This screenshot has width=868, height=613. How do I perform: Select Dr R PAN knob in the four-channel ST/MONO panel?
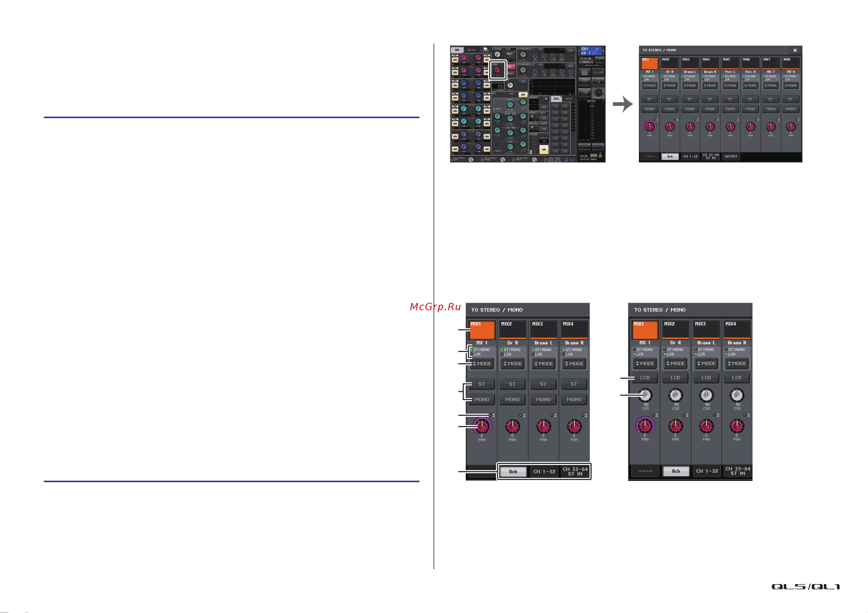coord(513,426)
